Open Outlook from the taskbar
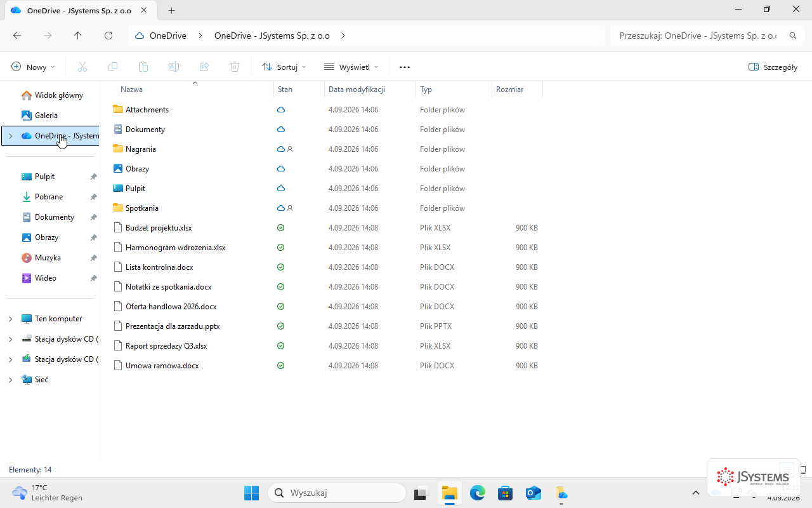Image resolution: width=812 pixels, height=508 pixels. 534,493
